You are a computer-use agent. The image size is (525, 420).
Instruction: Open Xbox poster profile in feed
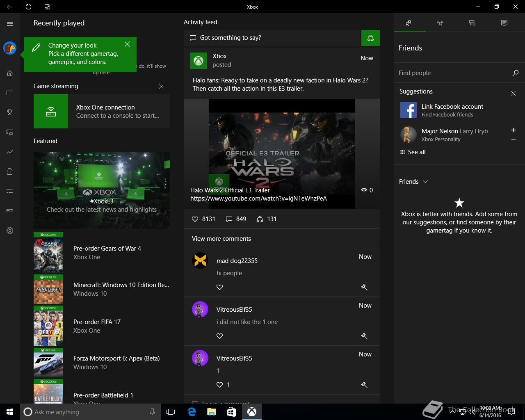(x=199, y=61)
